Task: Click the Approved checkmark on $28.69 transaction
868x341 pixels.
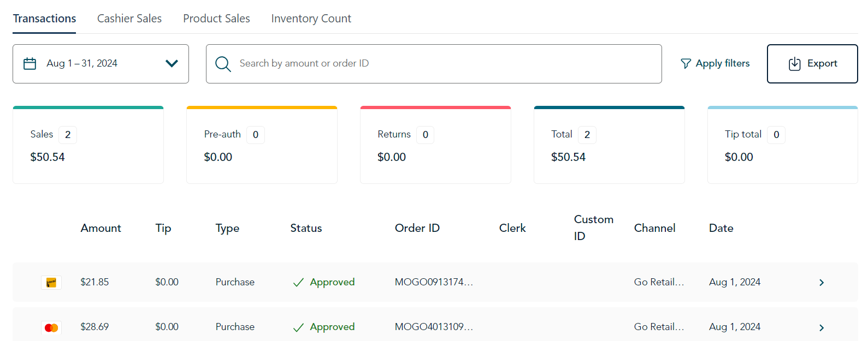Action: click(298, 327)
